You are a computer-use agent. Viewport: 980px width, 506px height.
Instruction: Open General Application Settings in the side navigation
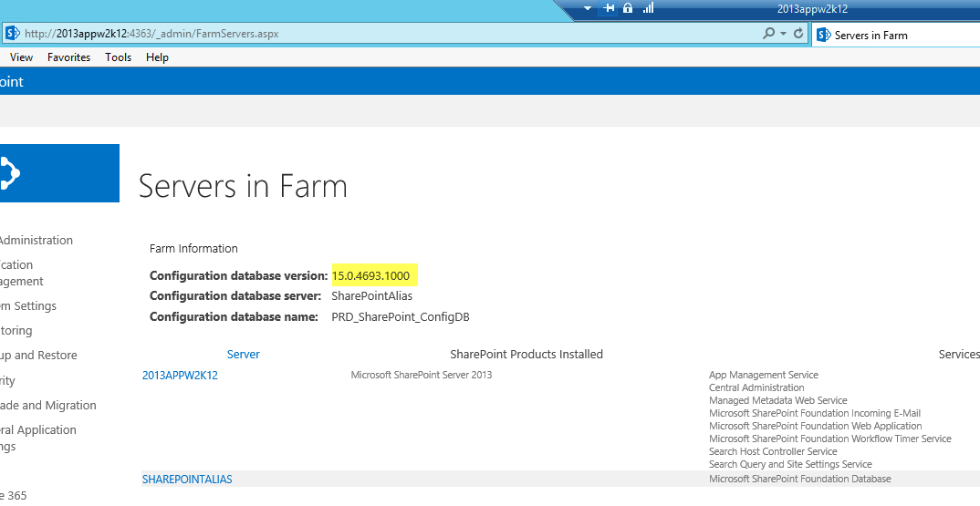(x=38, y=438)
